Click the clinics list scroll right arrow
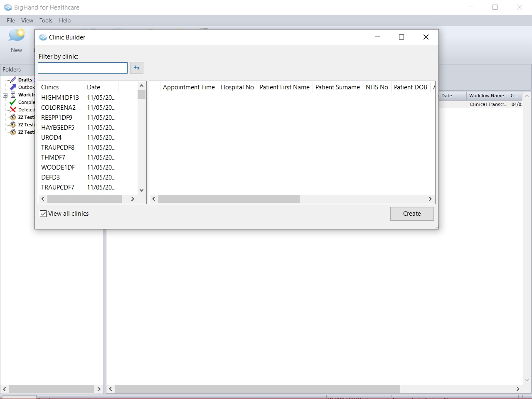Screen dimensions: 532x399 pos(133,199)
